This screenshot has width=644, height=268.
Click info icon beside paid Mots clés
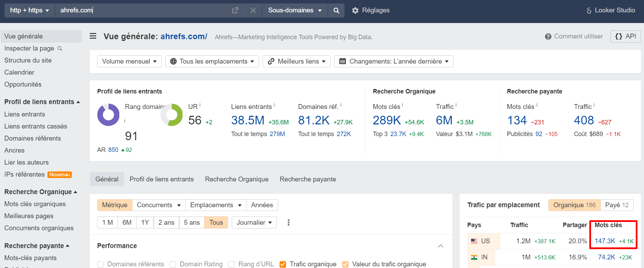(x=537, y=105)
